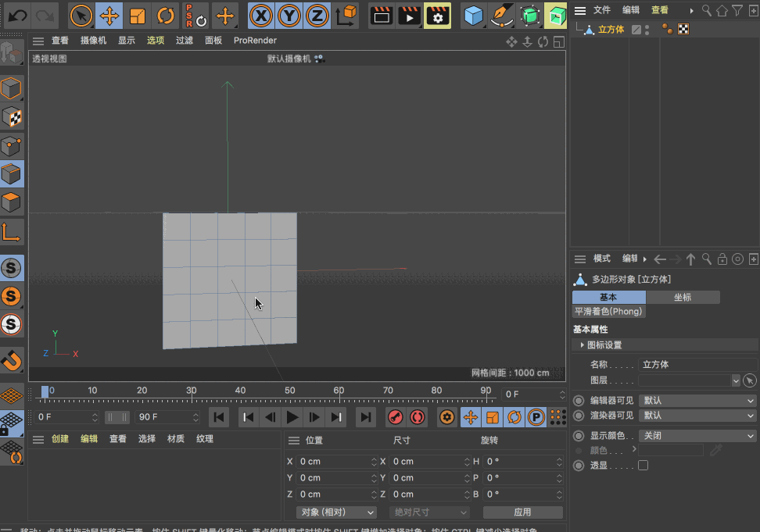Click the Undo arrow icon
Image resolution: width=760 pixels, height=532 pixels.
point(17,16)
